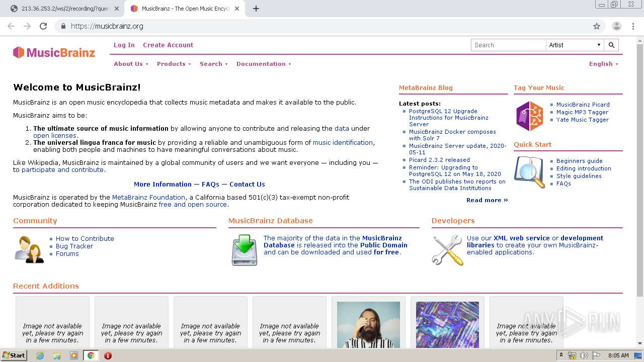Viewport: 644px width, 362px height.
Task: Open the Bug Tracker link
Action: 74,246
